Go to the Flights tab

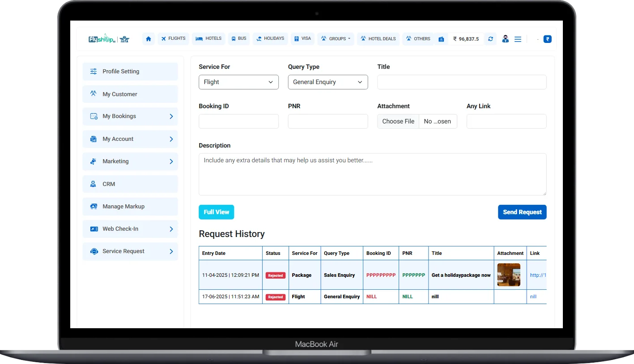pos(173,38)
